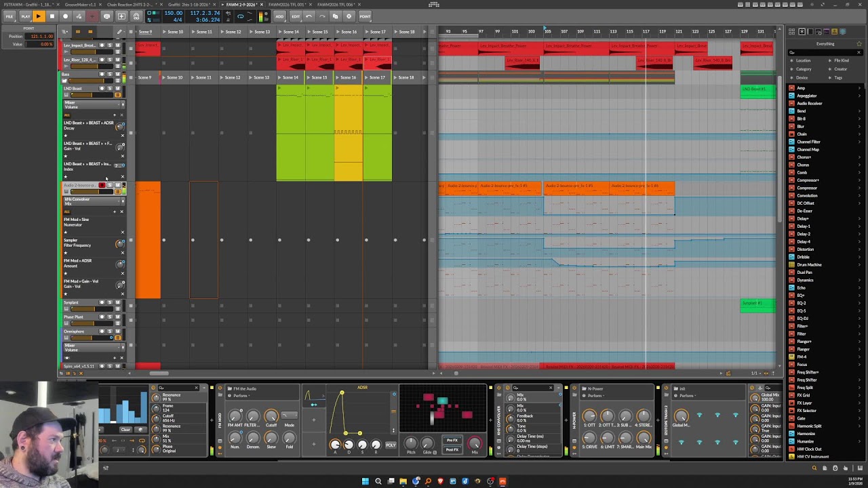
Task: Click the tempo value 150.00
Action: pyautogui.click(x=173, y=13)
